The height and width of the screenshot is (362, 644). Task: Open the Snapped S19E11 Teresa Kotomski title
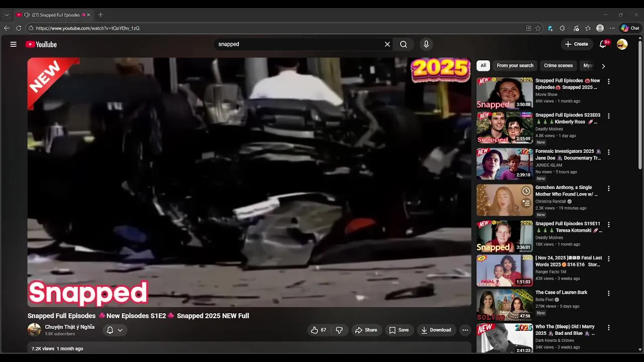click(569, 227)
